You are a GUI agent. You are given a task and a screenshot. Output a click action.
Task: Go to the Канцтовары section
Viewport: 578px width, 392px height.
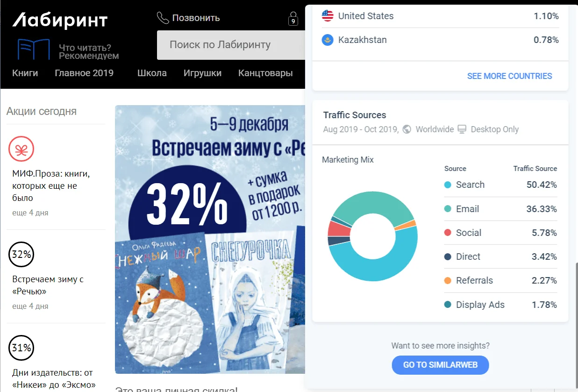pos(265,73)
